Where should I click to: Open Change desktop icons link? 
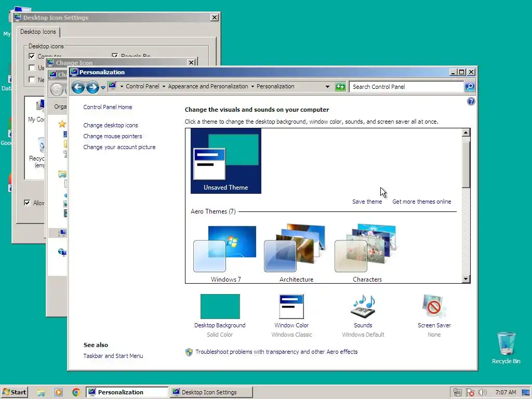pos(111,125)
